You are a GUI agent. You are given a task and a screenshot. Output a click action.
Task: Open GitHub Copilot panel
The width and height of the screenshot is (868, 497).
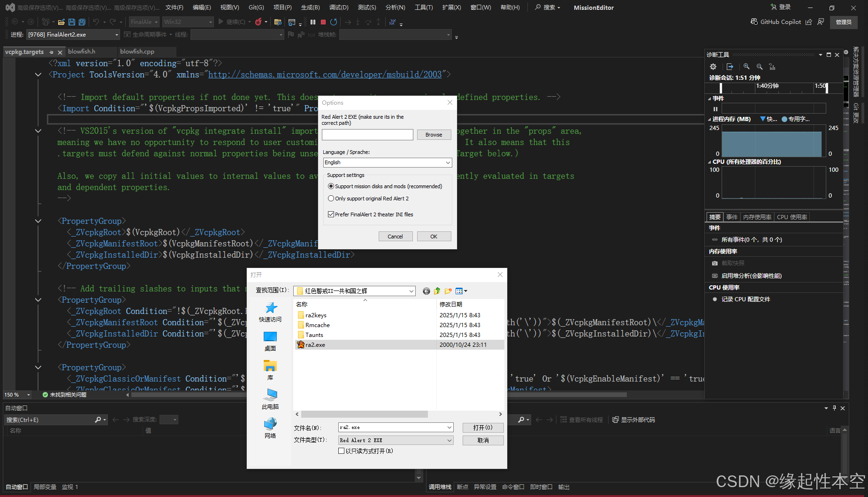pos(776,22)
